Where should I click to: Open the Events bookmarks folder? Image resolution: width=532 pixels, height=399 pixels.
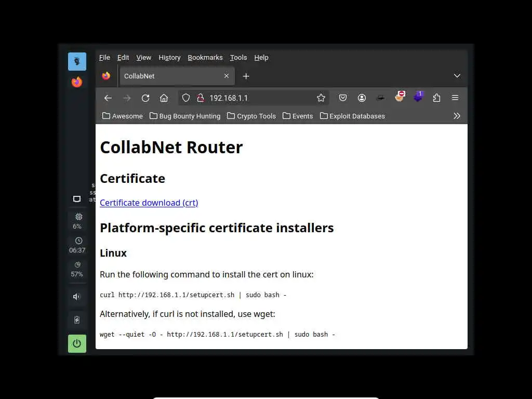[x=298, y=116]
